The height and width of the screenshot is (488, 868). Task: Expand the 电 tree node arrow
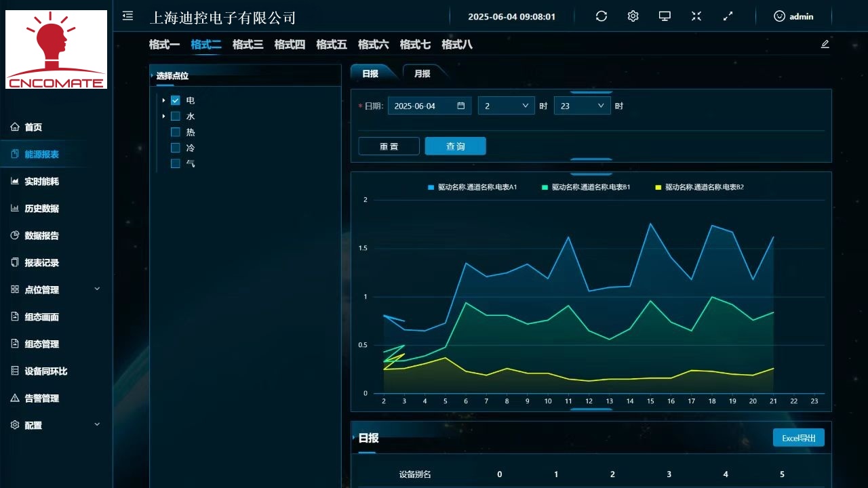coord(163,100)
